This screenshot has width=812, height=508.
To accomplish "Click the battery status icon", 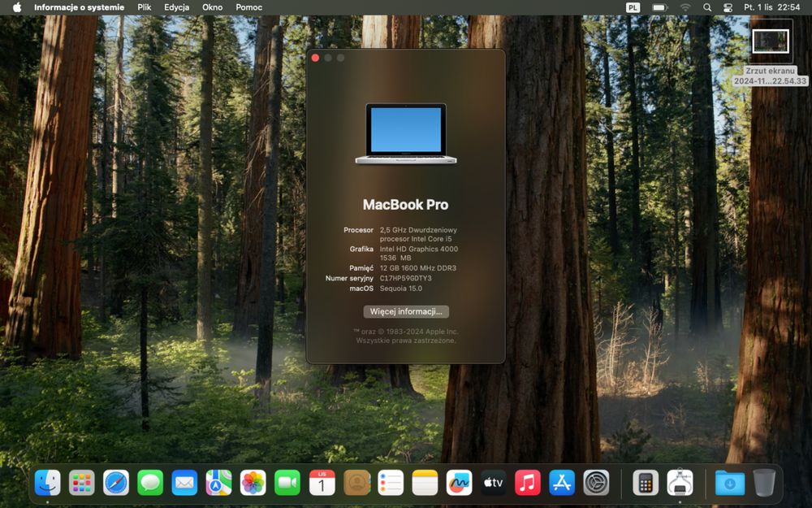I will [659, 7].
